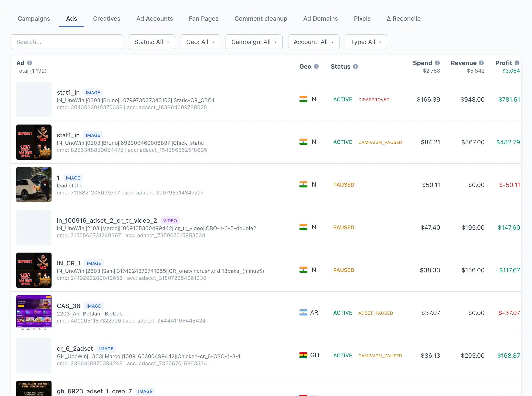Open the Status: All dropdown
Image resolution: width=532 pixels, height=396 pixels.
(x=152, y=42)
